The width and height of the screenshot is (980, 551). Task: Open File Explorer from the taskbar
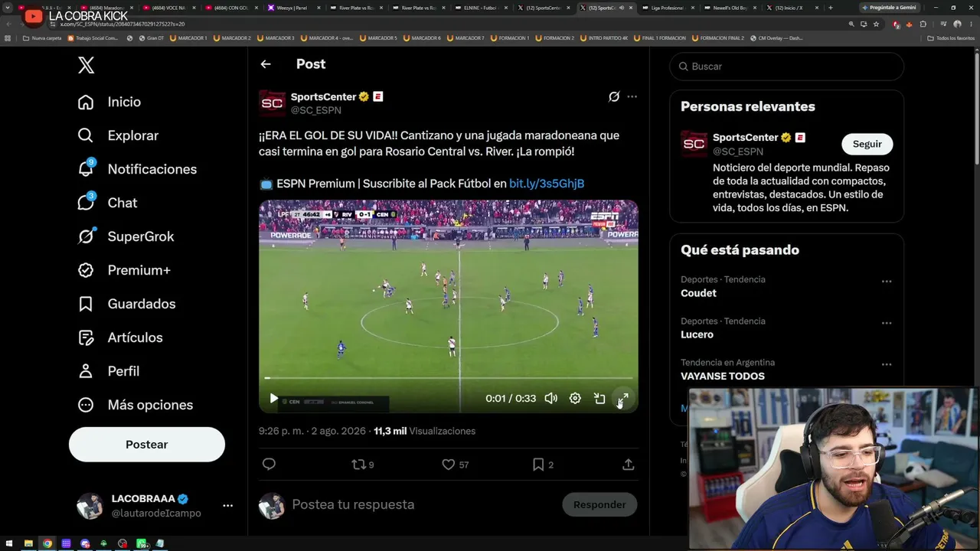28,543
